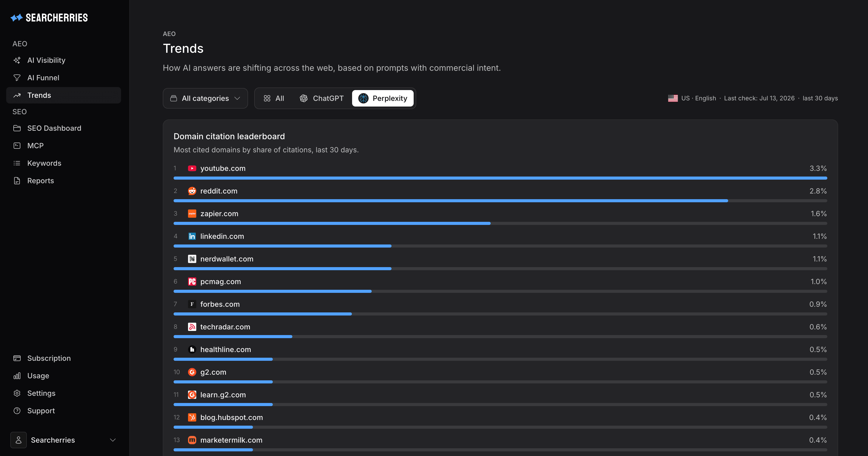Click the zapier.com citation share bar
The width and height of the screenshot is (868, 456).
click(500, 223)
